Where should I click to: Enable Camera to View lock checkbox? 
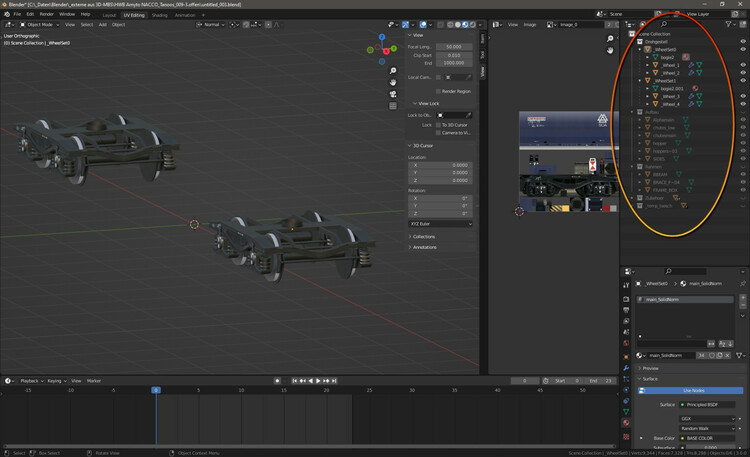click(x=438, y=133)
